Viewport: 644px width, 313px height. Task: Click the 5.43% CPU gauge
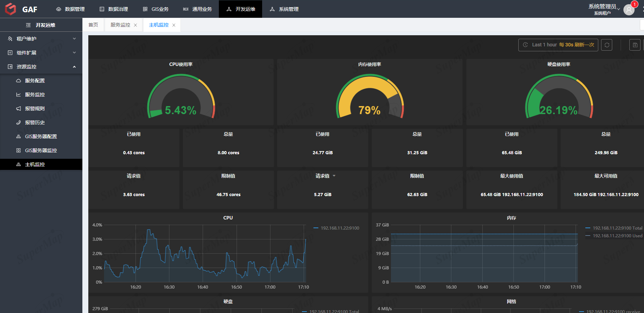tap(181, 97)
